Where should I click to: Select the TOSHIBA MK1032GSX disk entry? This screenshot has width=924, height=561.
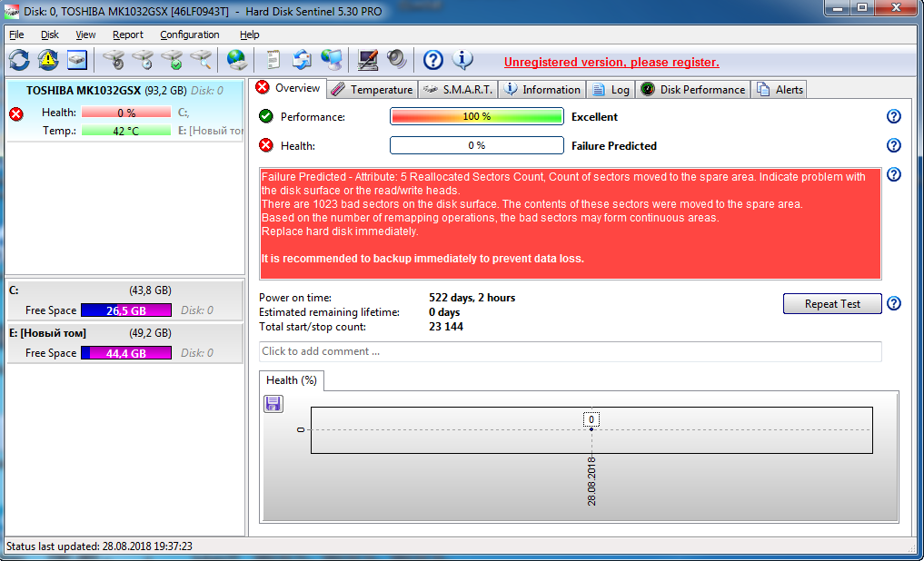(125, 111)
